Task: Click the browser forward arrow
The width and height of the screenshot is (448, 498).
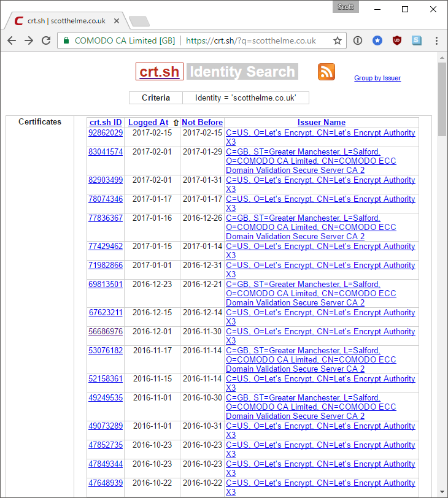Action: click(29, 40)
